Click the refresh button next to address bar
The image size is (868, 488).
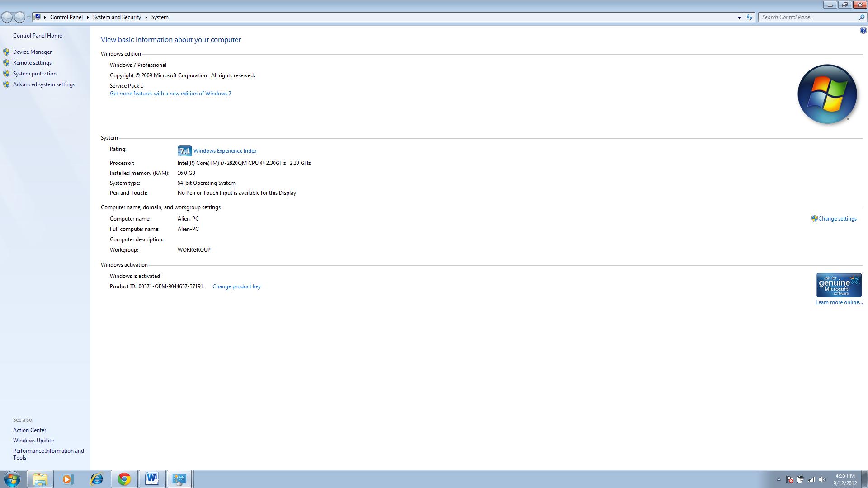pyautogui.click(x=750, y=17)
